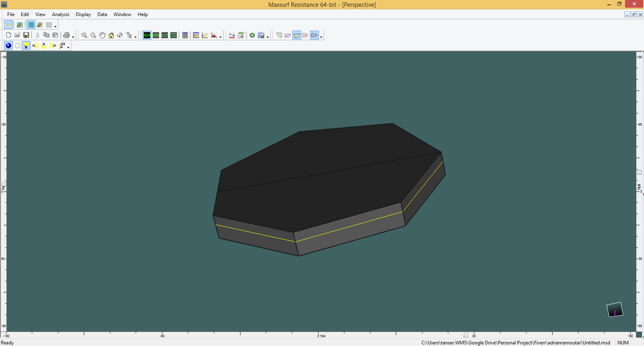Open the Display menu
The height and width of the screenshot is (346, 644).
point(83,14)
